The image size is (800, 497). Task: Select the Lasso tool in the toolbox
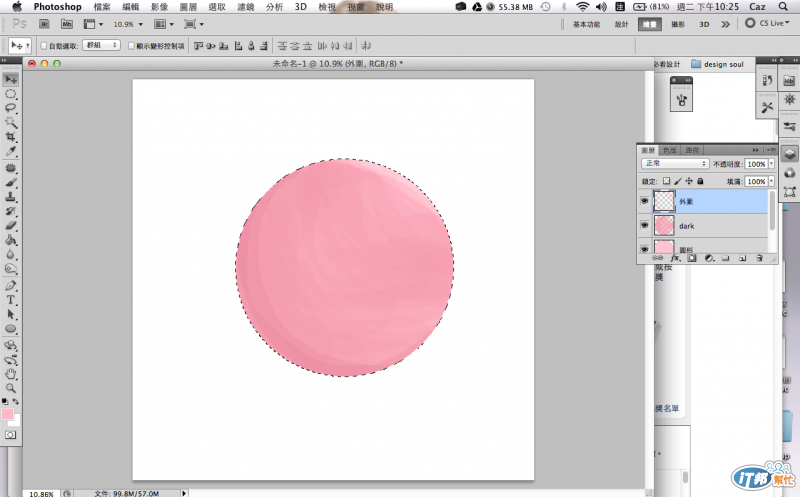pos(11,107)
